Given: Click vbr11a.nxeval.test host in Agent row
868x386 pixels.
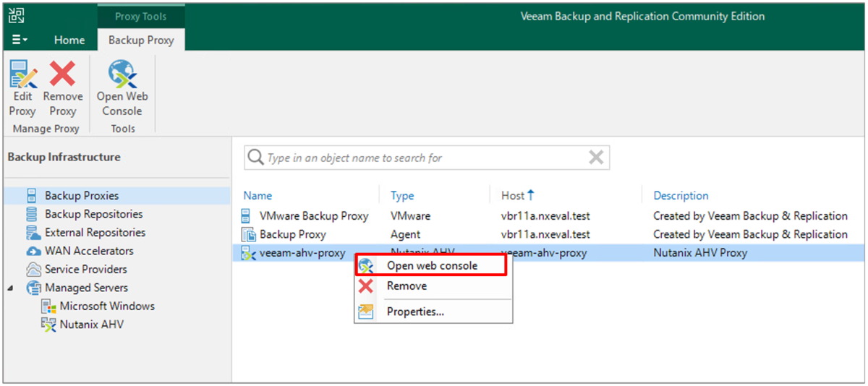Looking at the screenshot, I should (x=545, y=234).
